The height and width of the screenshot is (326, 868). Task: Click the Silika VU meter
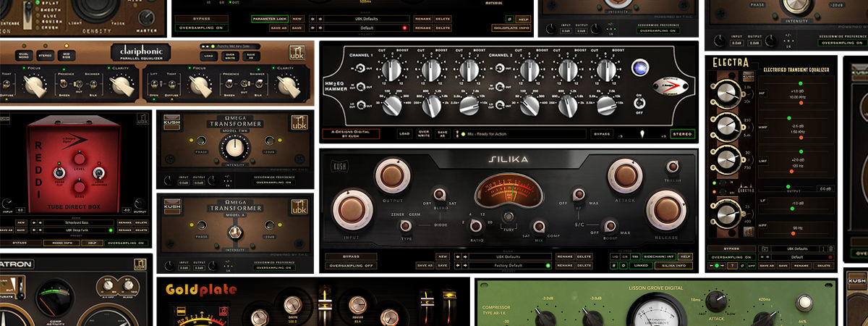coord(509,191)
